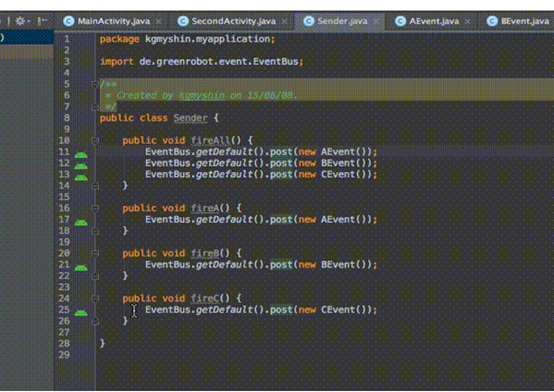Click the Android gutter icon on line 11
The width and height of the screenshot is (554, 392).
coord(81,154)
